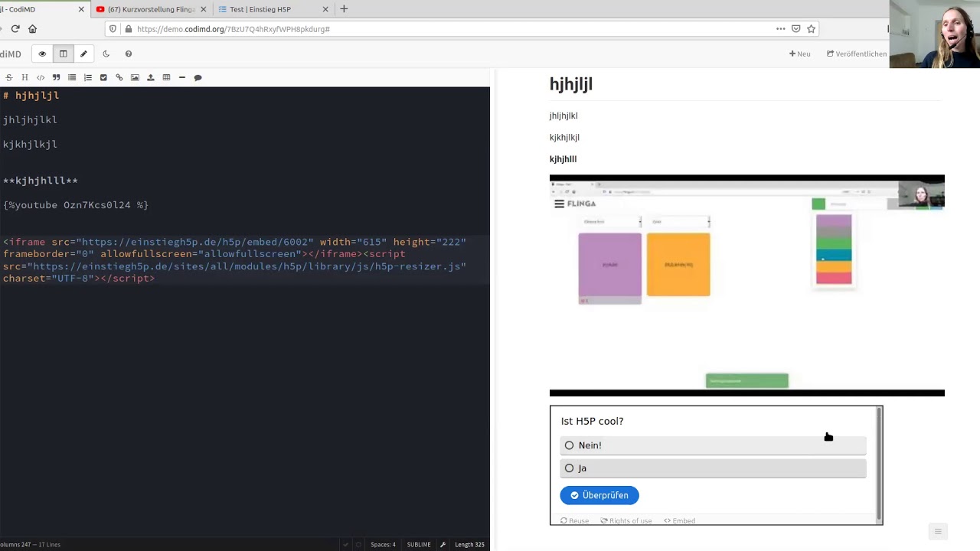
Task: Click the upload image toolbar icon
Action: [x=150, y=77]
